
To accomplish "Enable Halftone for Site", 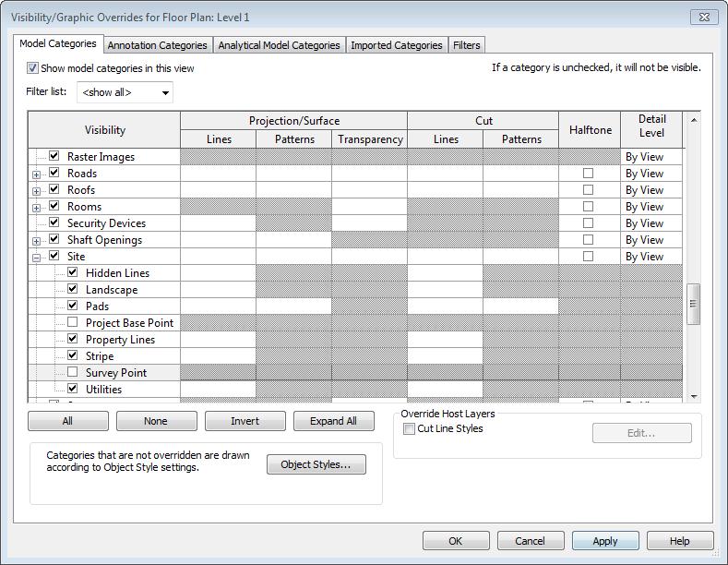I will coord(589,257).
